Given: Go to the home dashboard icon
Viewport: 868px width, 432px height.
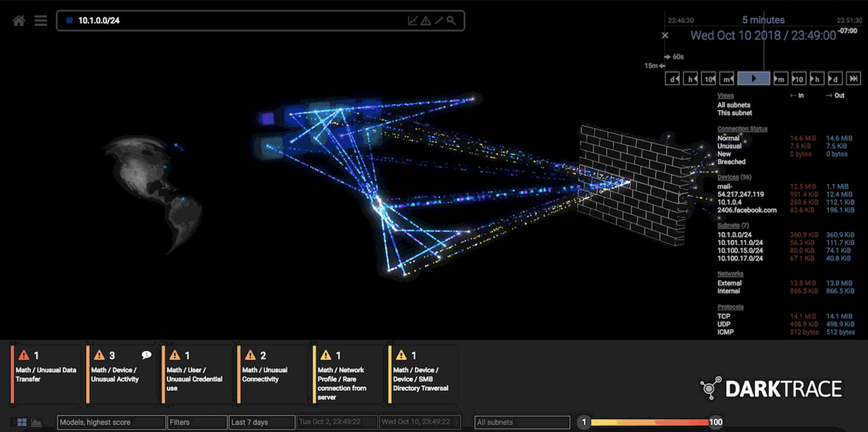Looking at the screenshot, I should point(19,21).
